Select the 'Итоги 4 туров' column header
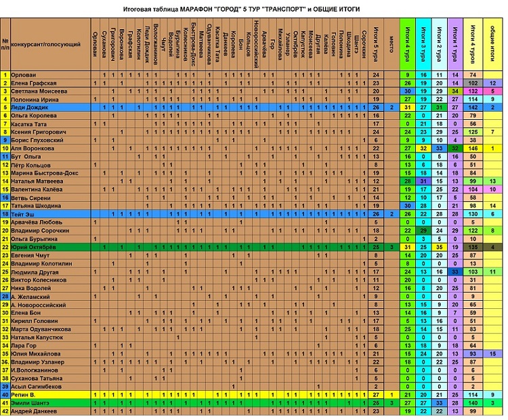 (473, 44)
